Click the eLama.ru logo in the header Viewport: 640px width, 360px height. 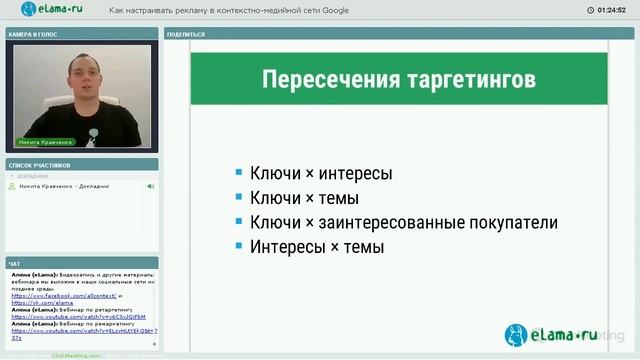[51, 9]
